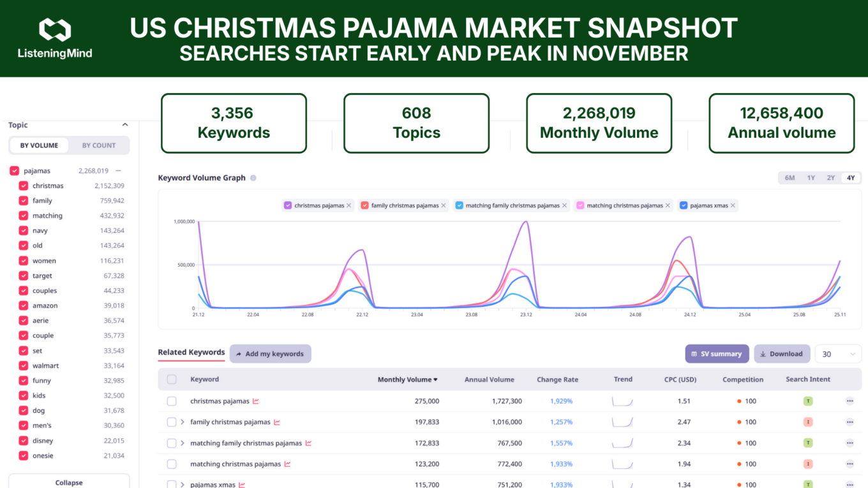Collapse the Topic panel chevron

coord(125,125)
